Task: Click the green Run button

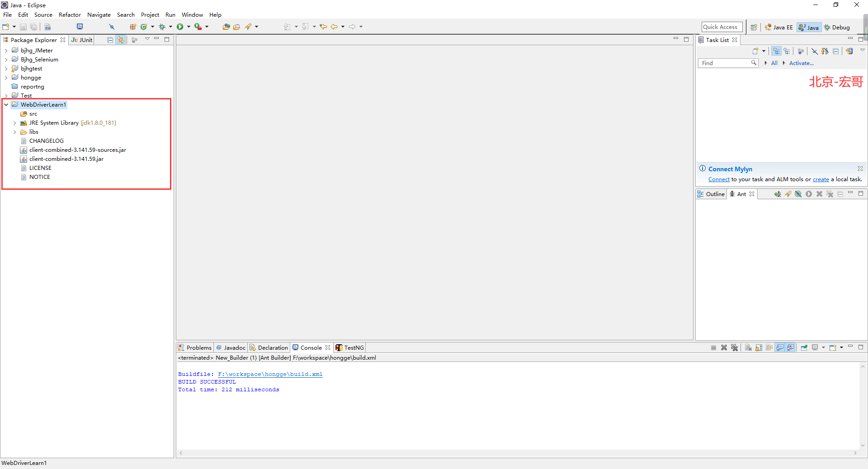Action: (x=180, y=27)
